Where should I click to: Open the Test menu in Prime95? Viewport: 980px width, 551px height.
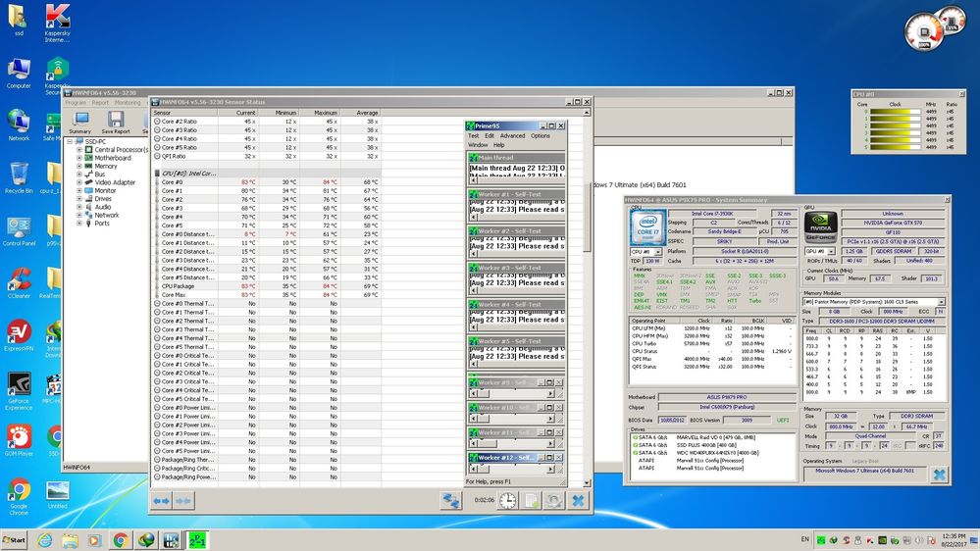click(473, 135)
